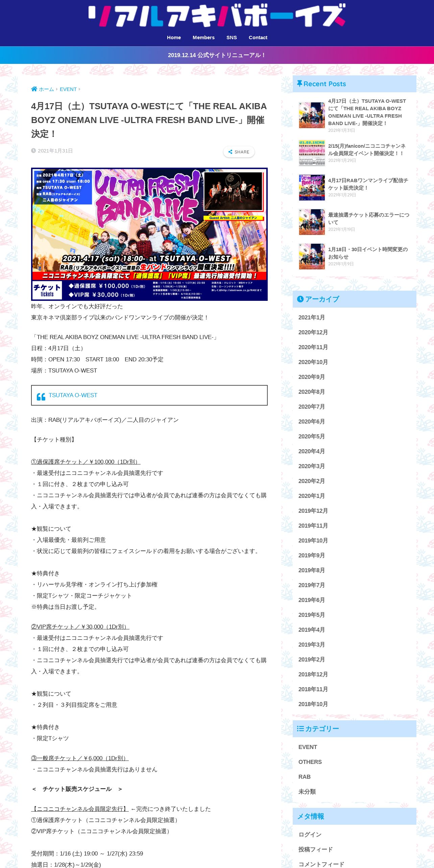Image resolution: width=434 pixels, height=868 pixels.
Task: Open the 1月18日・30日イベント時間変更のお知らせ post
Action: pyautogui.click(x=368, y=253)
